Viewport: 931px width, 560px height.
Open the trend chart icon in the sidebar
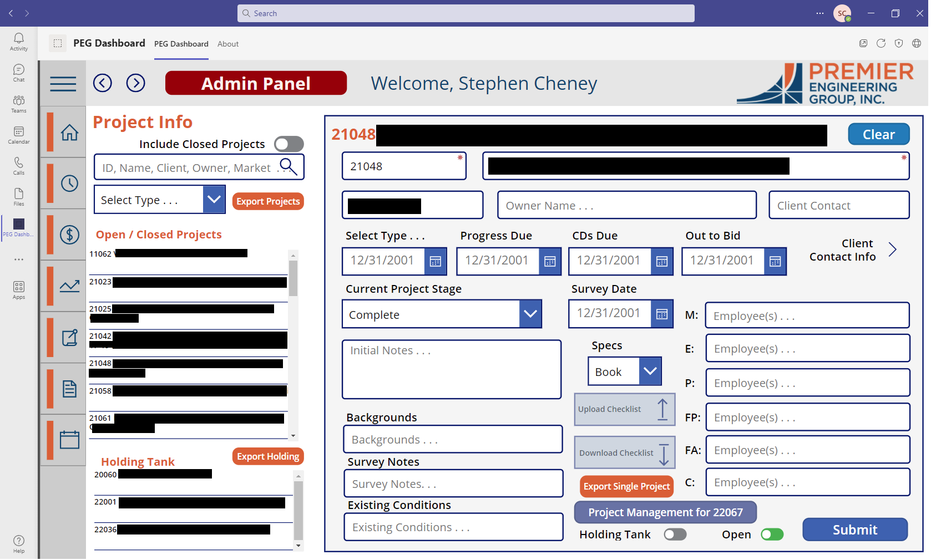[70, 286]
